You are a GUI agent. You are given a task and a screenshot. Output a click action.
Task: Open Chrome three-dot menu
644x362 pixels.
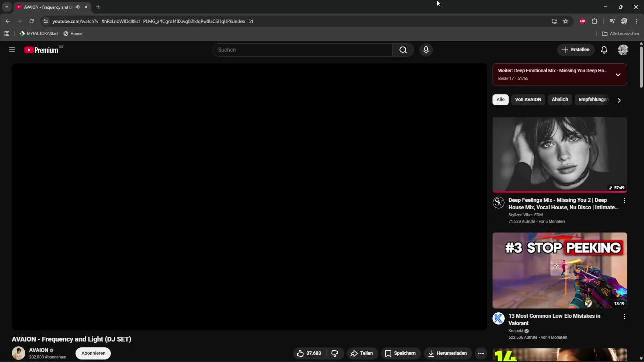pos(636,21)
